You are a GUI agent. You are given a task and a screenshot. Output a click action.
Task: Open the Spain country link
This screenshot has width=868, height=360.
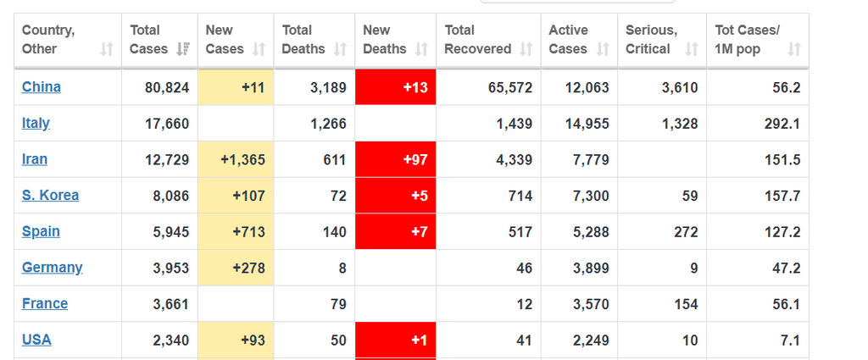41,231
